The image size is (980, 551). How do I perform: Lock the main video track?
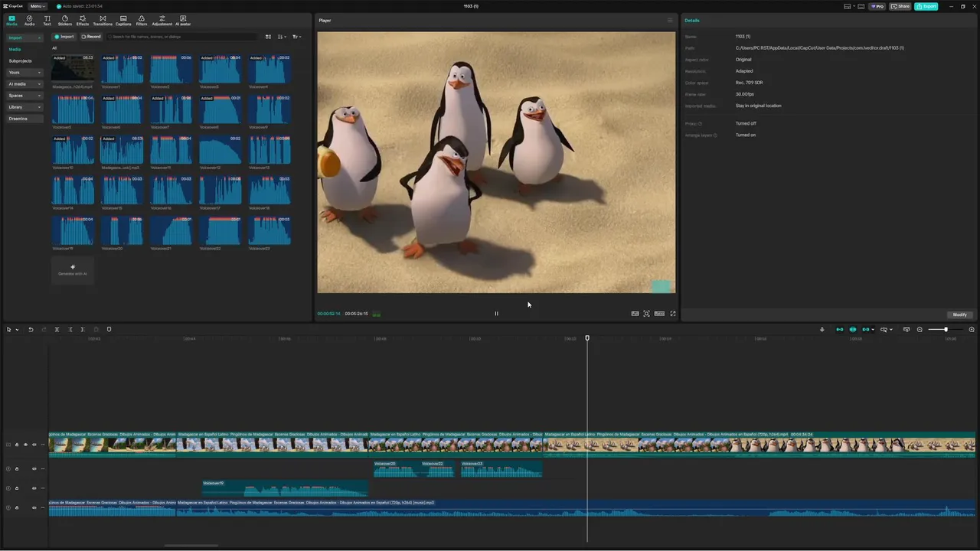[17, 445]
